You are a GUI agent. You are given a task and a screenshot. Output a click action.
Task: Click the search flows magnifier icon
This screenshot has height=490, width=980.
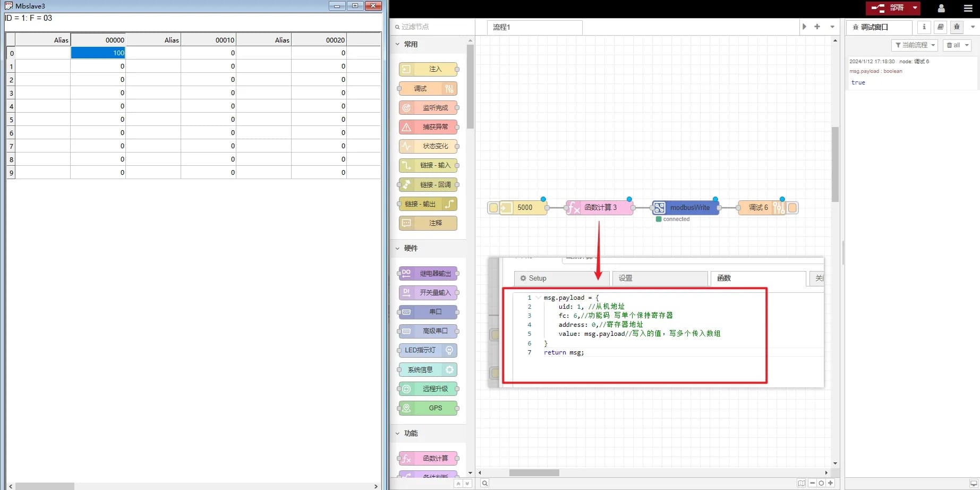tap(484, 483)
